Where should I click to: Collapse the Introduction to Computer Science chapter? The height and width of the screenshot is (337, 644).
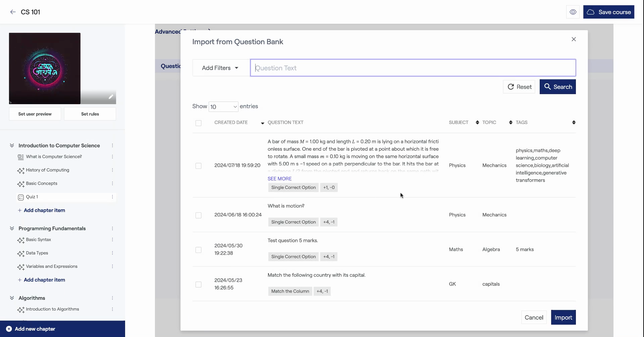tap(12, 145)
